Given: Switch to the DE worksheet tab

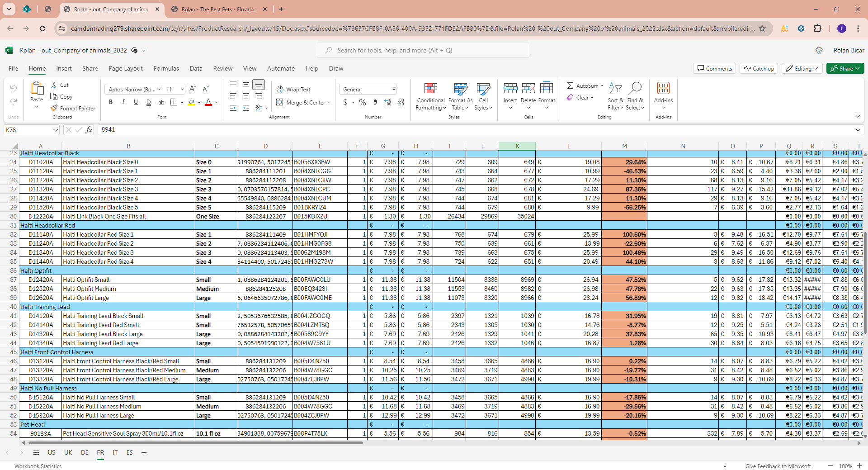Looking at the screenshot, I should pos(85,452).
